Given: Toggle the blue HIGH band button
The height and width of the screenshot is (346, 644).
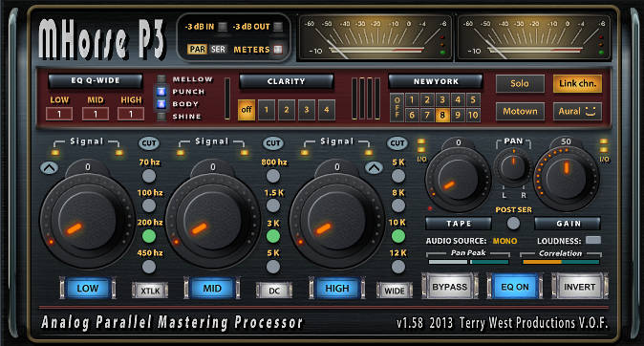Looking at the screenshot, I should click(x=336, y=288).
